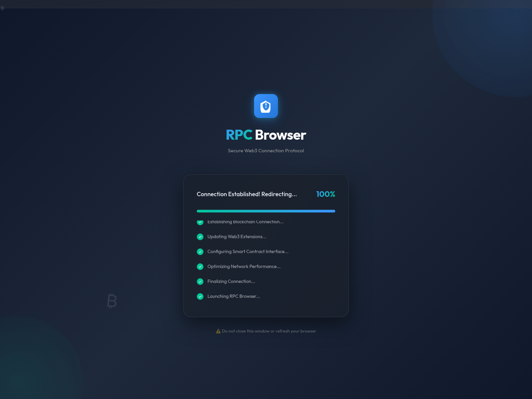Click the RPC Browser shield logo icon
The width and height of the screenshot is (532, 399).
point(266,106)
